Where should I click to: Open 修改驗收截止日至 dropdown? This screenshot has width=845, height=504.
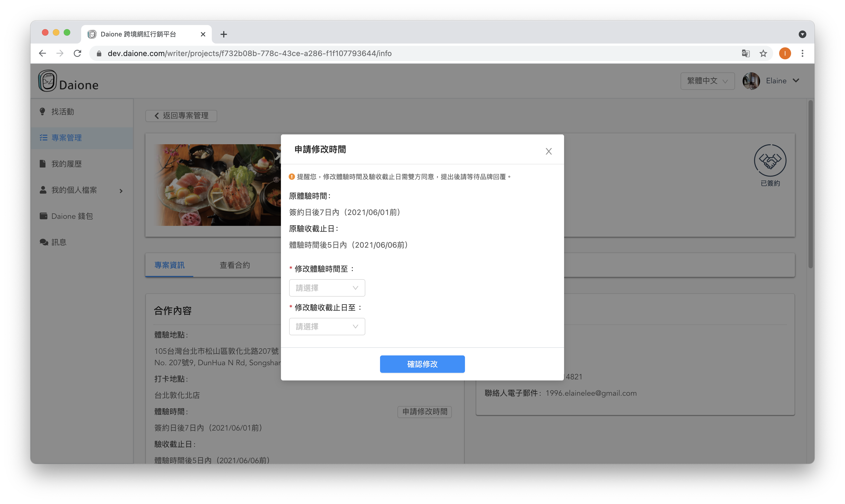(x=327, y=326)
